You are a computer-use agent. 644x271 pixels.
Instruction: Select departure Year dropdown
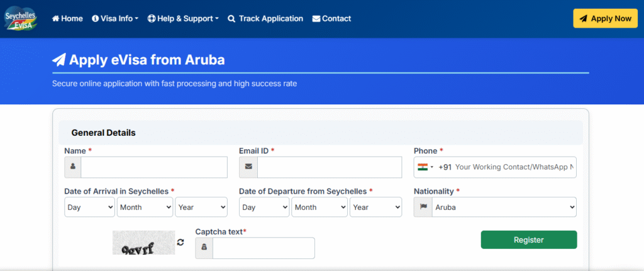pyautogui.click(x=375, y=207)
